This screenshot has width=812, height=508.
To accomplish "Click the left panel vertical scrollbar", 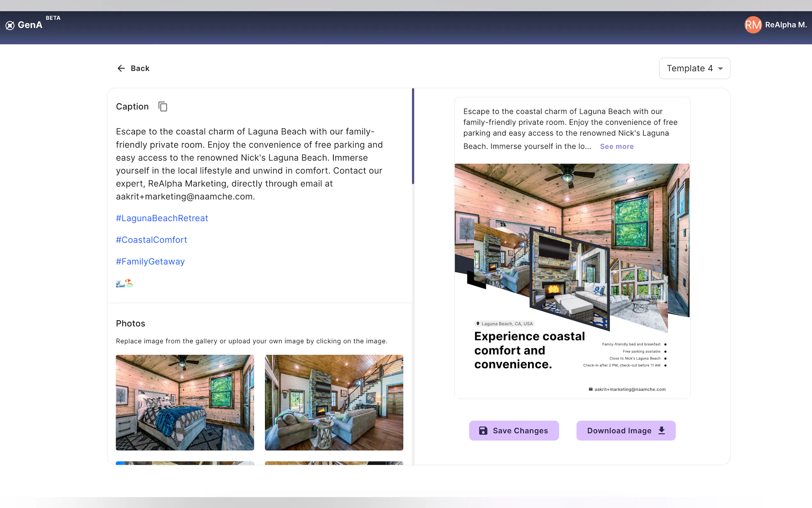I will click(x=413, y=136).
